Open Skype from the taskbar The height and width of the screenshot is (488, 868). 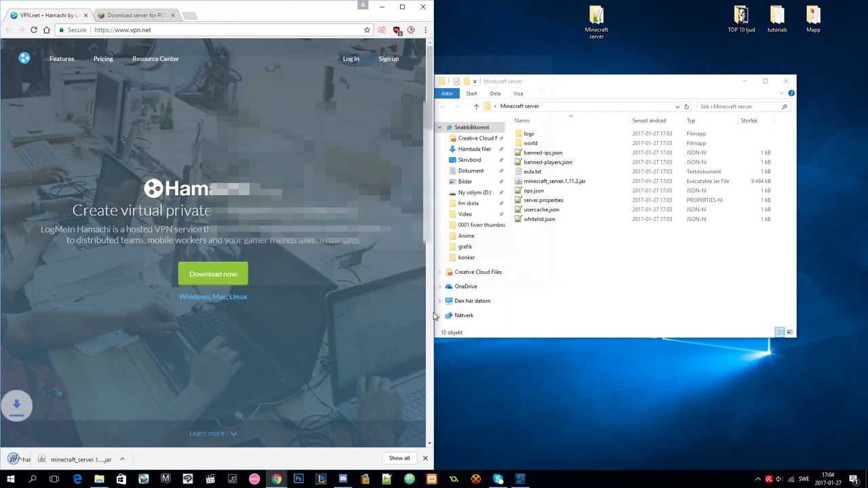498,479
